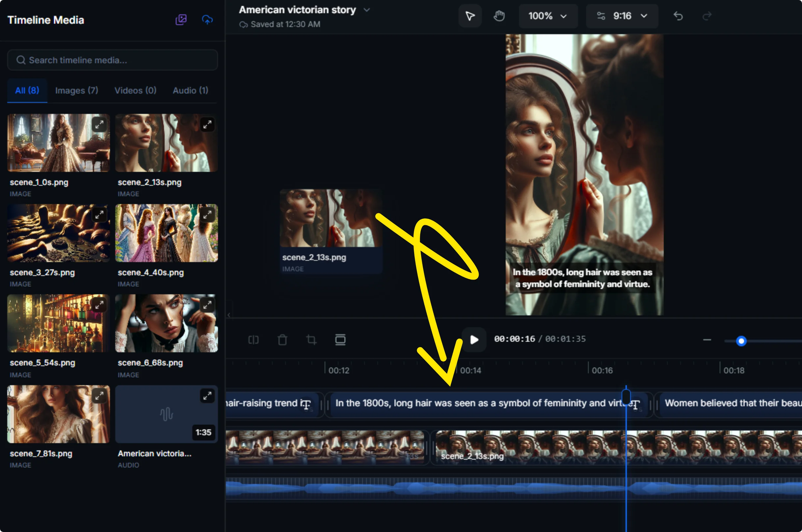Switch to the Images (7) tab
The height and width of the screenshot is (532, 802).
tap(77, 90)
